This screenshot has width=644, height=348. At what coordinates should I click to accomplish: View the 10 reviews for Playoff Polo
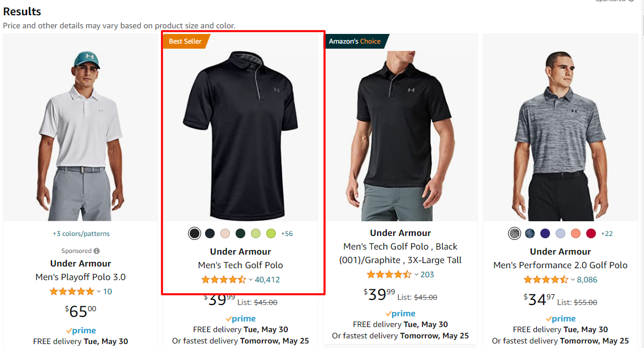[108, 291]
